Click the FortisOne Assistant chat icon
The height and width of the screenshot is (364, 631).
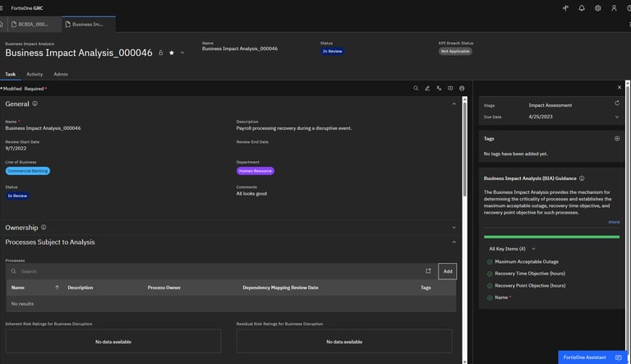coord(619,357)
